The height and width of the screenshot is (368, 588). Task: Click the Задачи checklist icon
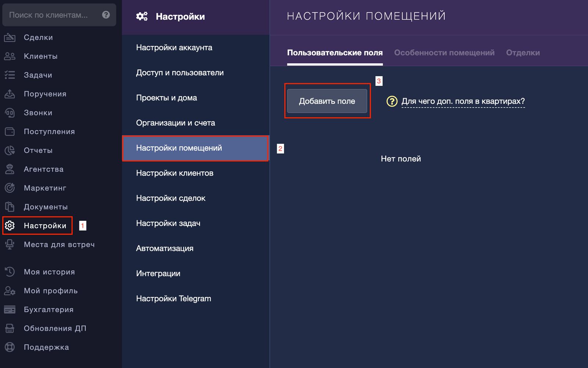point(10,75)
